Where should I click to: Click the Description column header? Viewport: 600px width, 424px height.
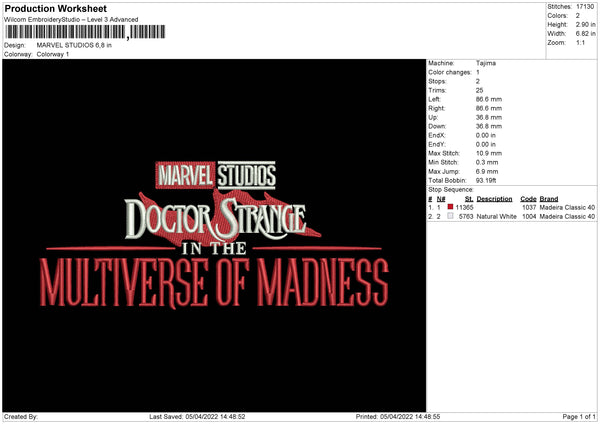coord(494,199)
